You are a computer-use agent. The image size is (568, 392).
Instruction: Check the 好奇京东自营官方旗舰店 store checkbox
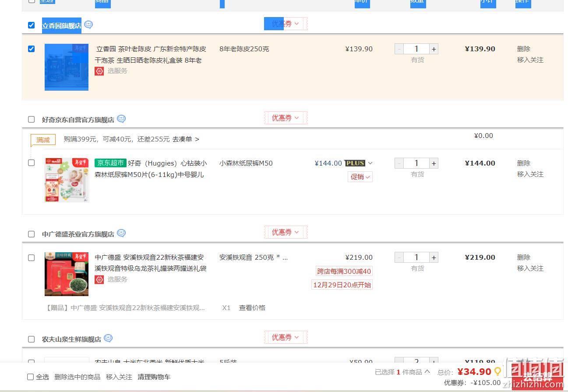[x=31, y=119]
